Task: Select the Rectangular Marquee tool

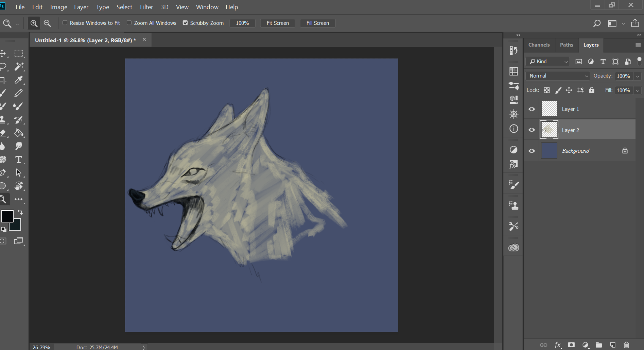Action: click(19, 53)
